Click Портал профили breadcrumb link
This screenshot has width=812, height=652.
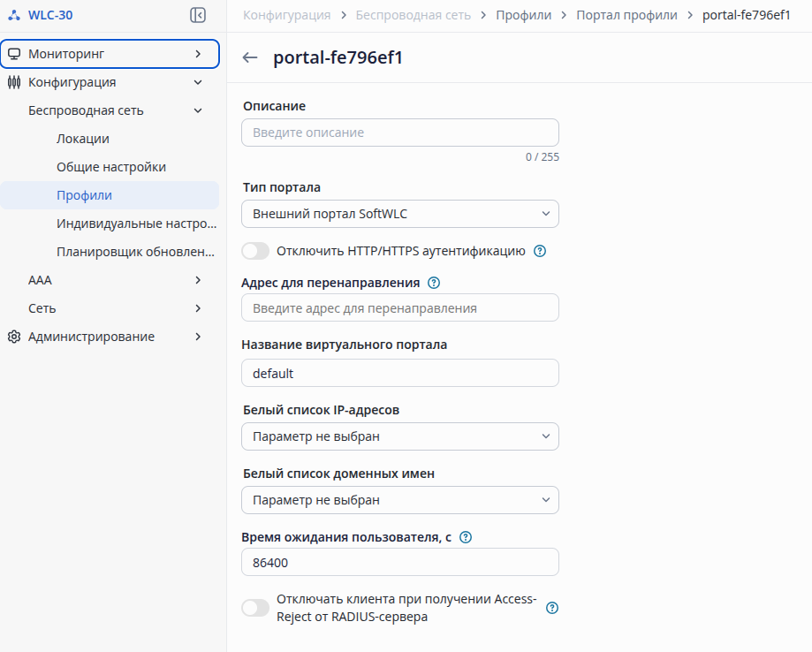(x=626, y=15)
